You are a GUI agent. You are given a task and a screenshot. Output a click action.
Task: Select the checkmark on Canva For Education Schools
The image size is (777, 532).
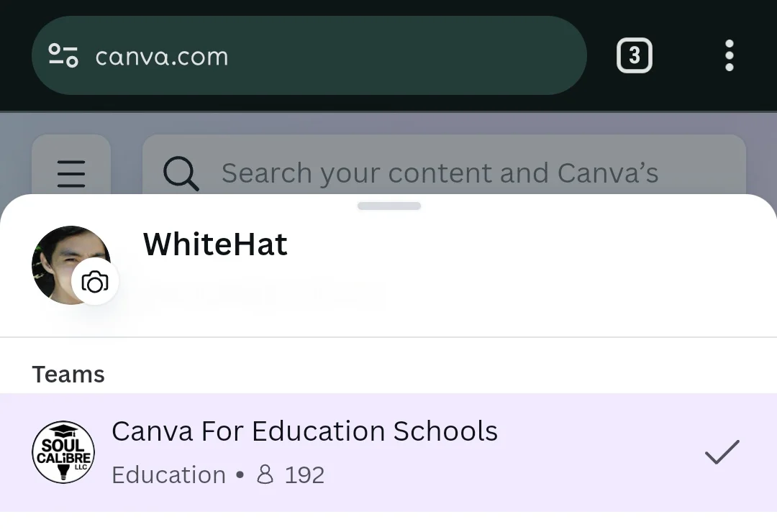(722, 451)
